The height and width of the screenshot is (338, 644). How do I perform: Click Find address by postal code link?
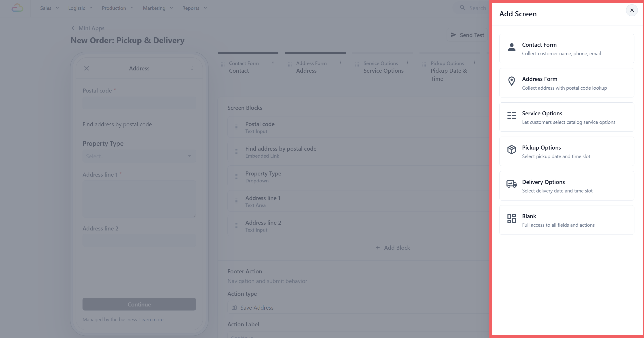point(117,124)
